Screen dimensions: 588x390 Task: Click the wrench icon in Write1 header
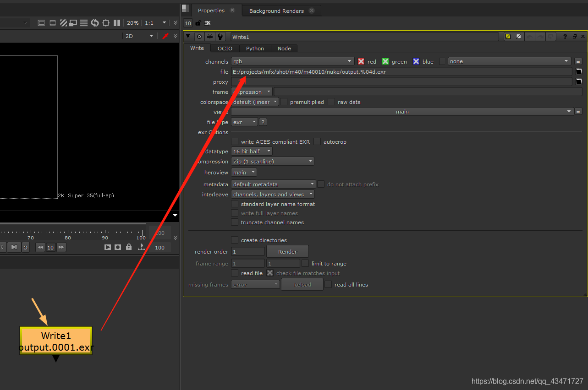coord(220,37)
